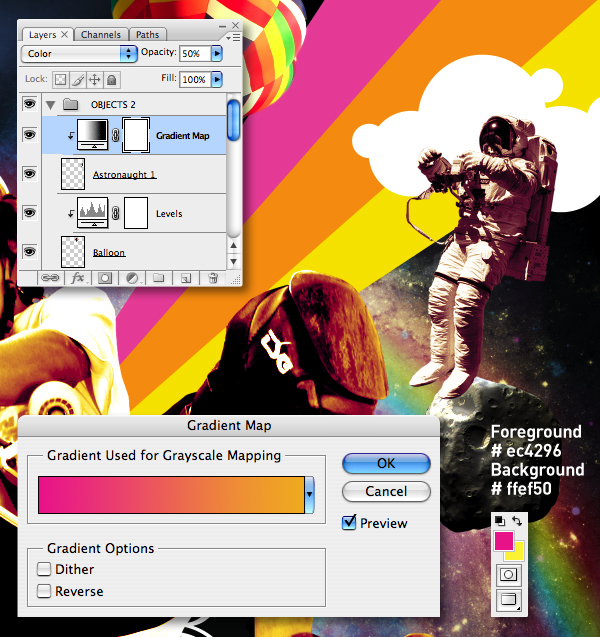
Task: Swap foreground and background colors icon
Action: 516,520
